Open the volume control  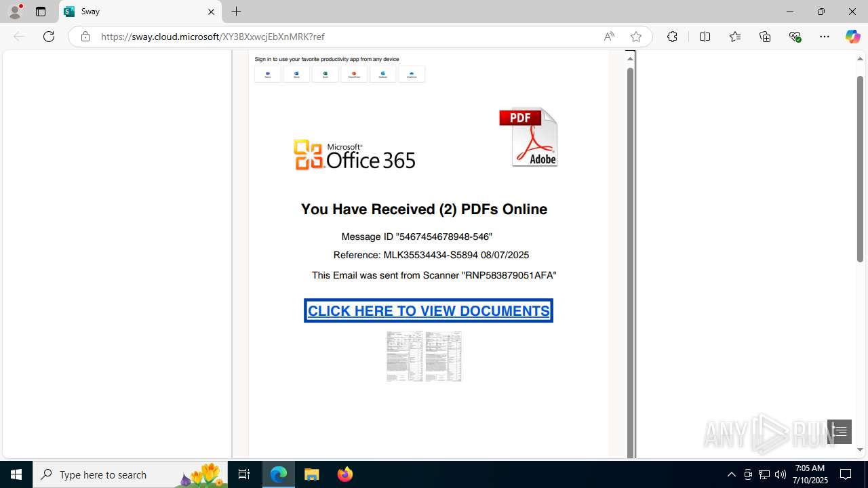click(781, 474)
